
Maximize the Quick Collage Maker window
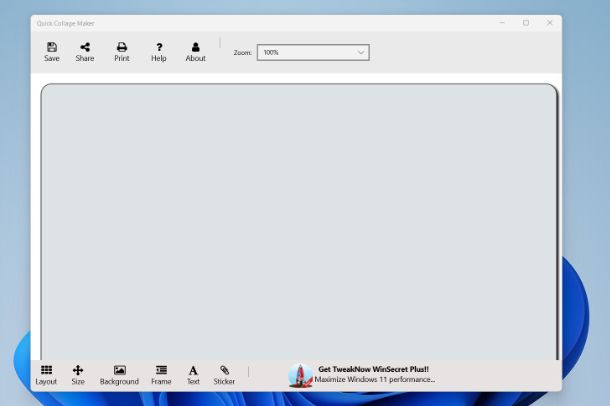tap(526, 23)
